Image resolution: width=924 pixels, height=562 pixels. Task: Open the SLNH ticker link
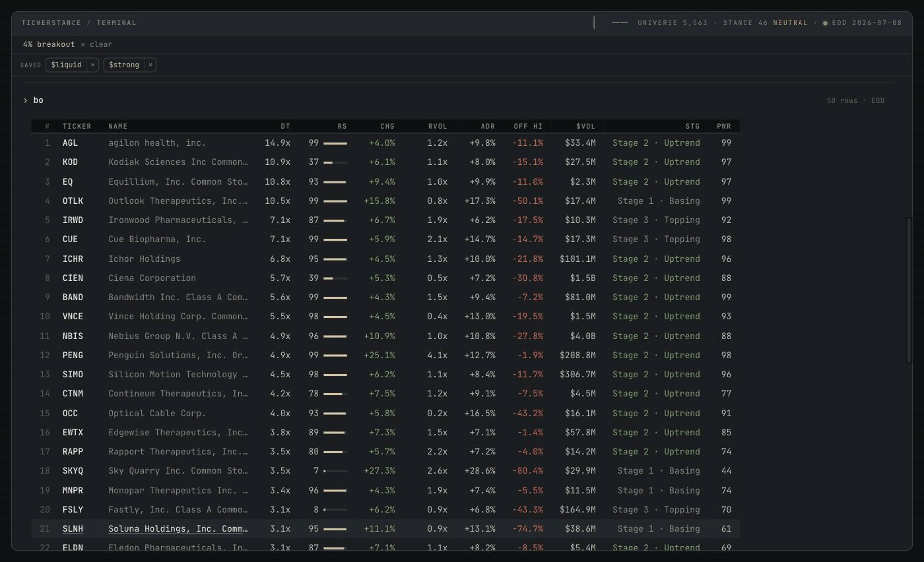pyautogui.click(x=73, y=529)
